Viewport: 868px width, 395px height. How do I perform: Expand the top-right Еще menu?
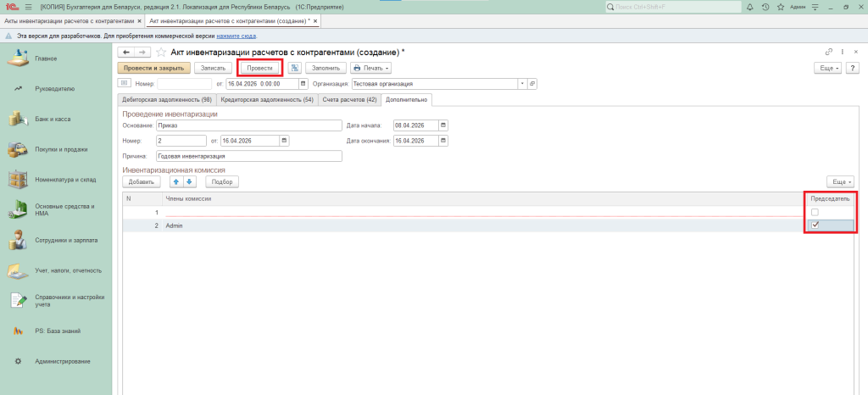pyautogui.click(x=826, y=68)
